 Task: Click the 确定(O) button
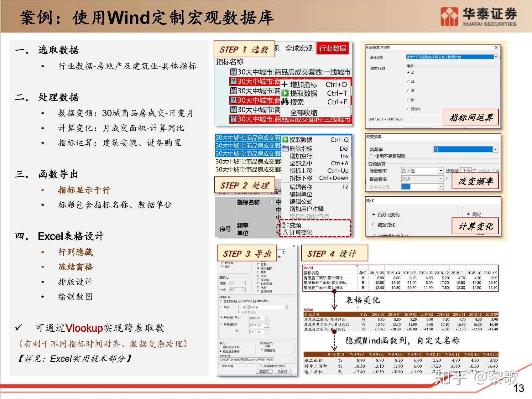pyautogui.click(x=264, y=371)
